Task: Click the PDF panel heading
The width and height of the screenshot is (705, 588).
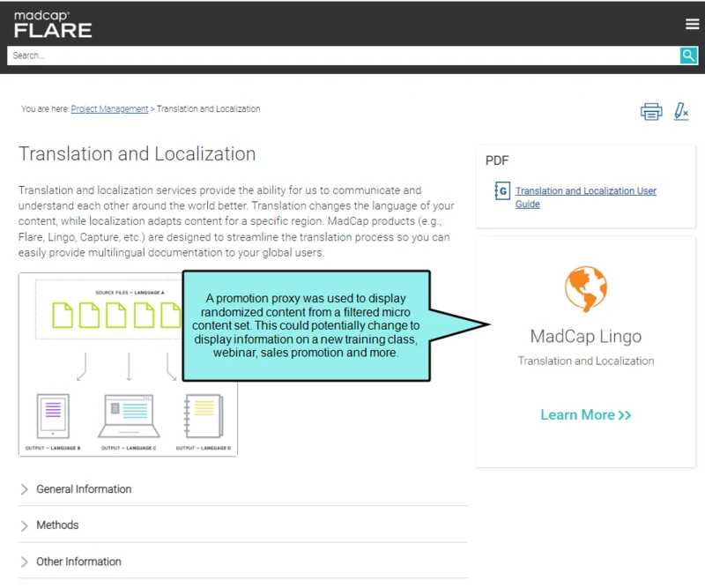Action: 497,160
